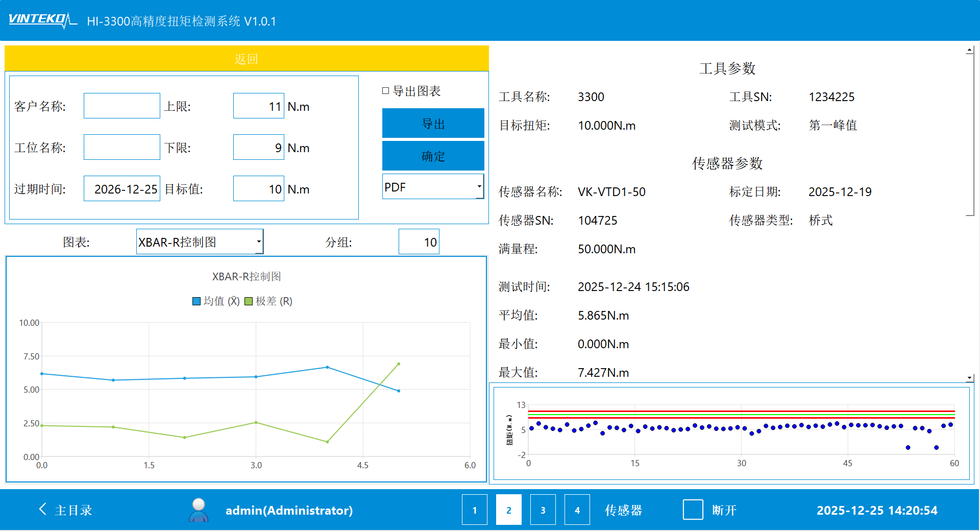Click the admin user avatar icon

click(199, 510)
